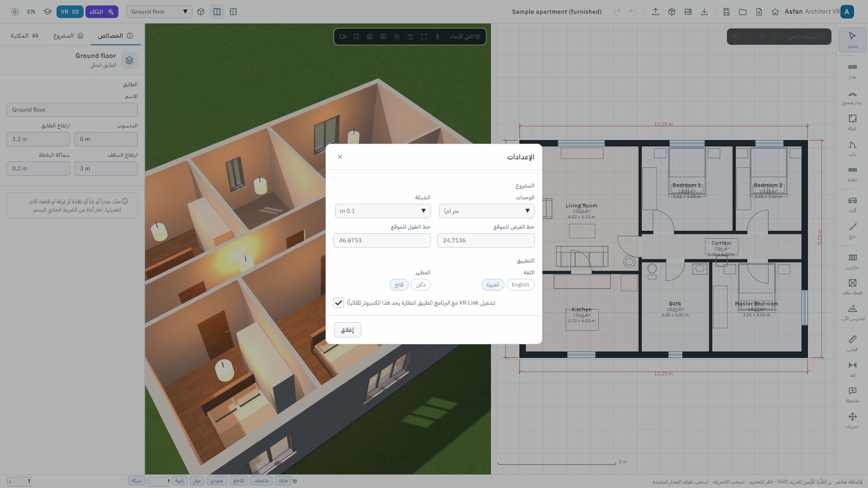Viewport: 868px width, 488px height.
Task: Toggle VR Link auto-launch checkbox
Action: coord(339,303)
